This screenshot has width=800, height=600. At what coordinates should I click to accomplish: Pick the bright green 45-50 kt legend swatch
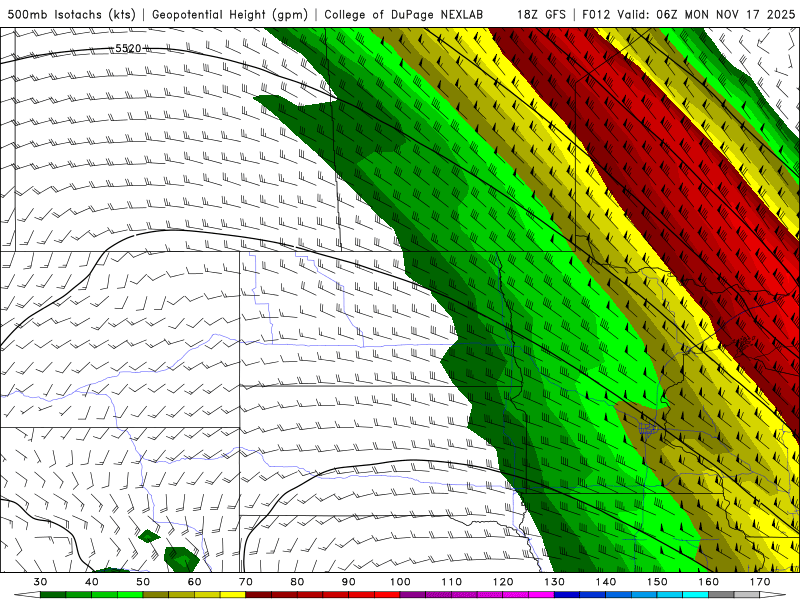pyautogui.click(x=130, y=595)
